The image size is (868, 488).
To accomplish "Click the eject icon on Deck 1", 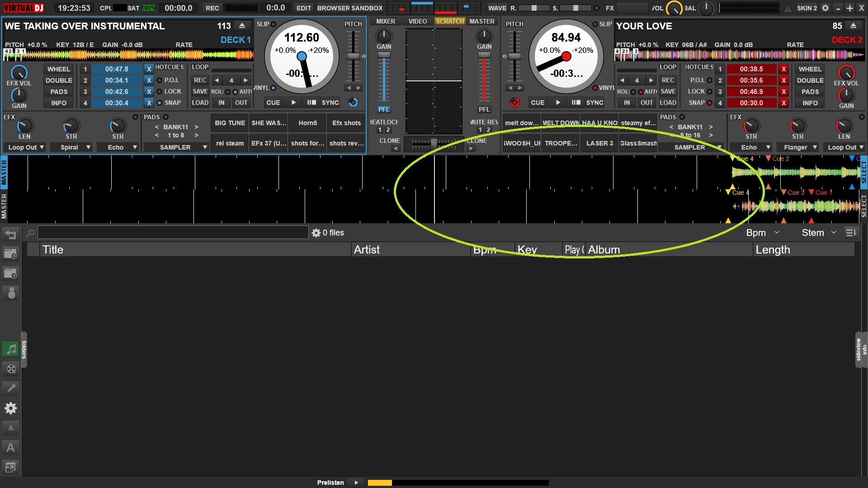I will (242, 26).
